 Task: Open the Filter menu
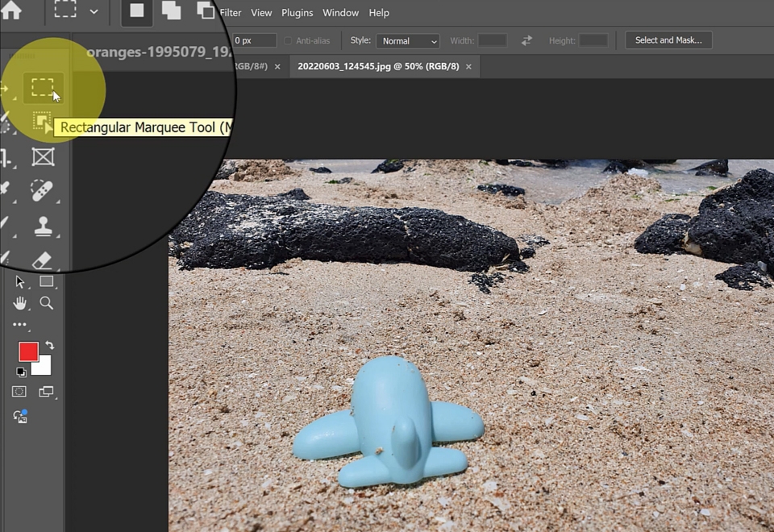(x=231, y=13)
